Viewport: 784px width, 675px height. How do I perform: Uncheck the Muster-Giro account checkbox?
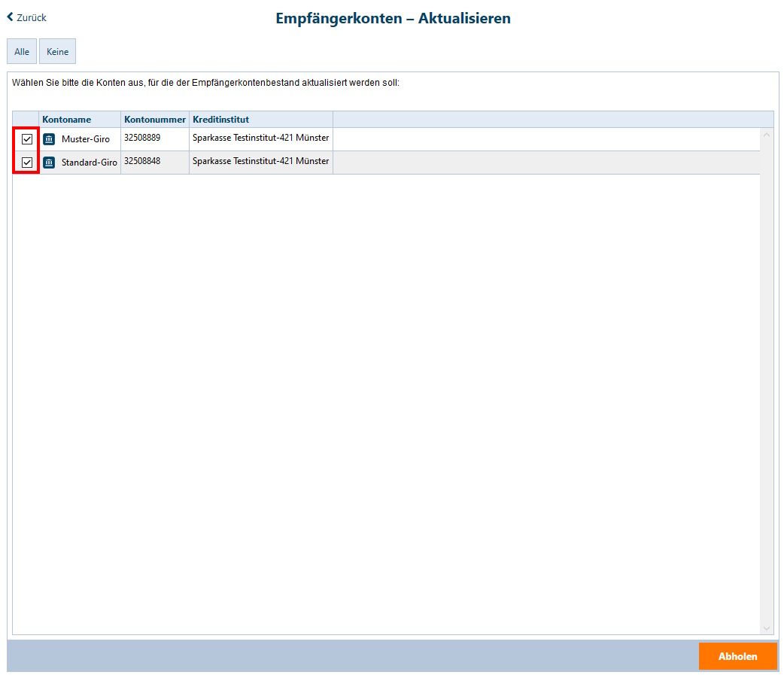click(27, 139)
